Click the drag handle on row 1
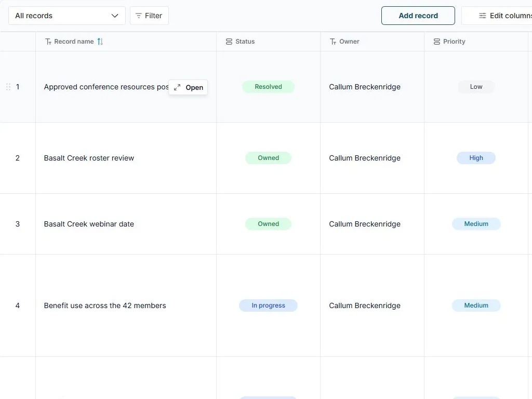This screenshot has height=399, width=532. click(x=8, y=87)
